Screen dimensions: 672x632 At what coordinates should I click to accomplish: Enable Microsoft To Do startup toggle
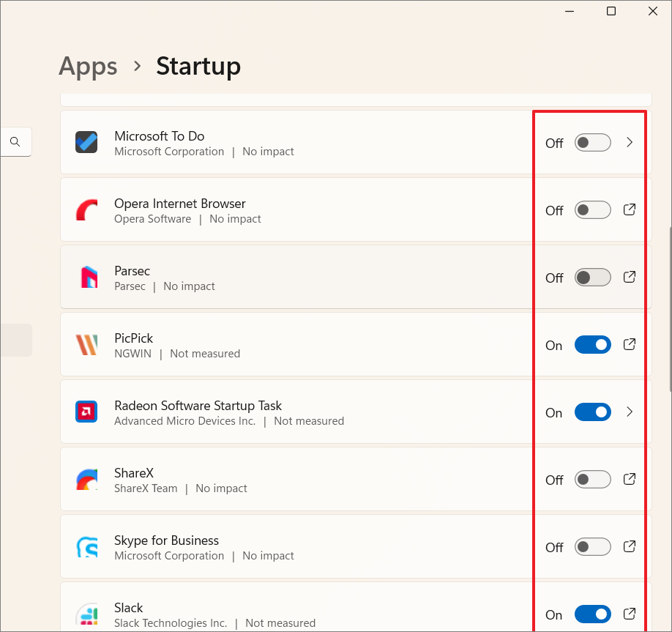(x=592, y=142)
